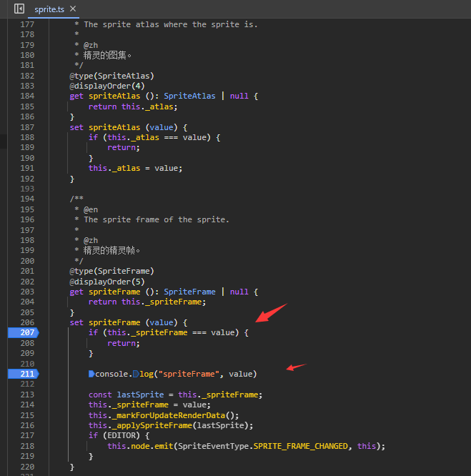471x476 pixels.
Task: Click 'if (EDITOR)' on line 217
Action: coord(114,435)
